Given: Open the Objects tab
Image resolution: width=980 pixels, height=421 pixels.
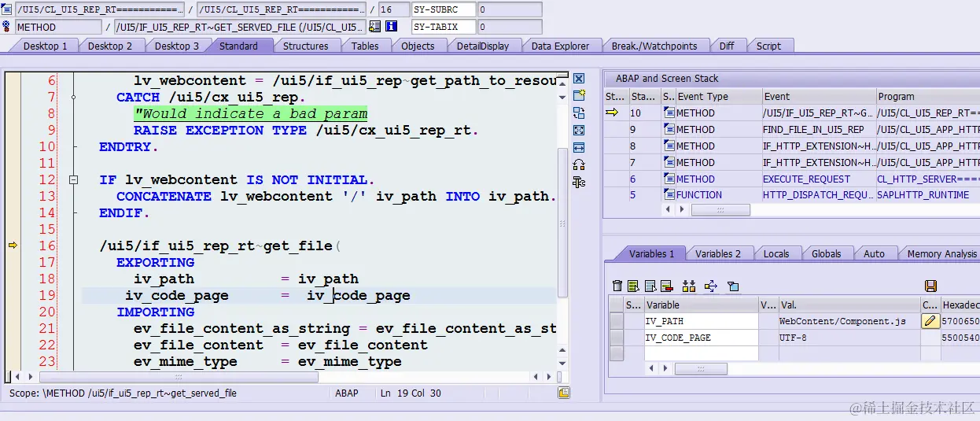Looking at the screenshot, I should pyautogui.click(x=418, y=46).
